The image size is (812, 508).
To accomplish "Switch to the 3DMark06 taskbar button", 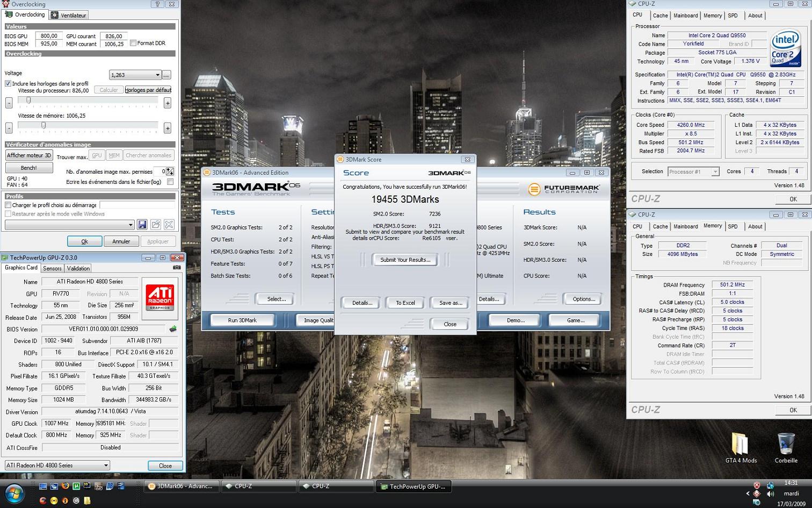I will [182, 486].
